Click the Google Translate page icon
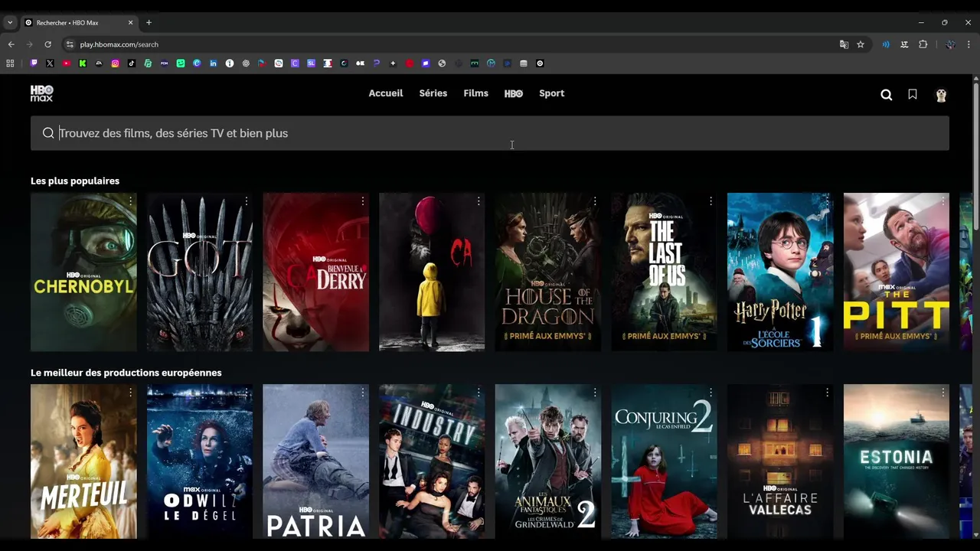 click(844, 44)
